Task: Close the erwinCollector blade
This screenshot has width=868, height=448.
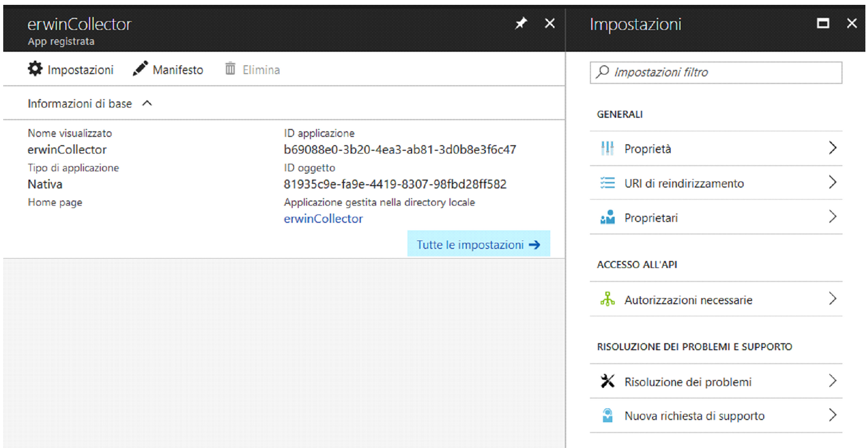Action: coord(549,23)
